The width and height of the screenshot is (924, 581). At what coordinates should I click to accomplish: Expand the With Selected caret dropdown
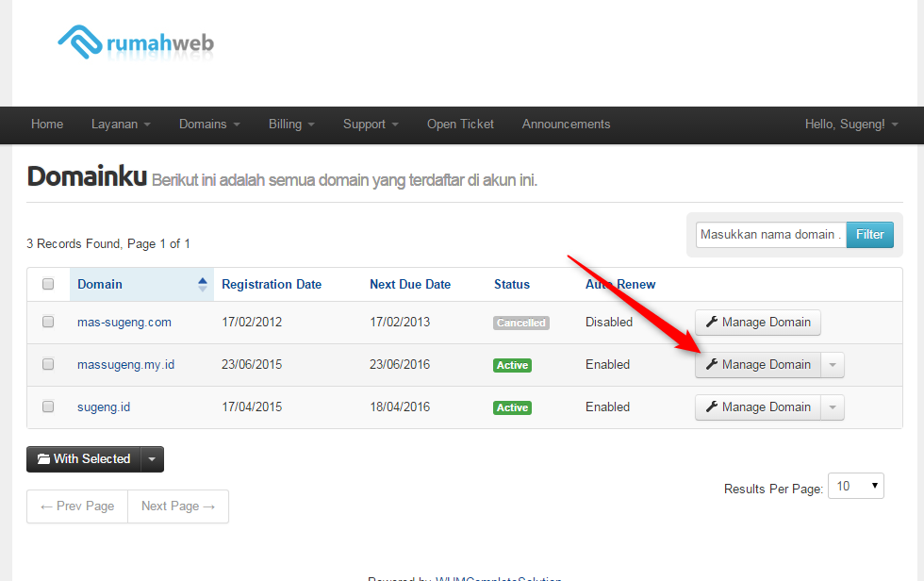pyautogui.click(x=152, y=459)
